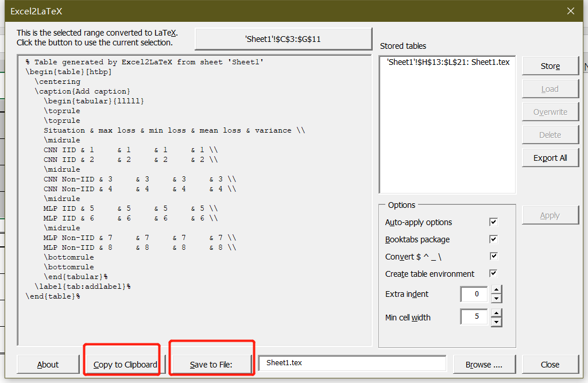Decrease Min cell width with down arrow
Image resolution: width=588 pixels, height=383 pixels.
(x=497, y=321)
